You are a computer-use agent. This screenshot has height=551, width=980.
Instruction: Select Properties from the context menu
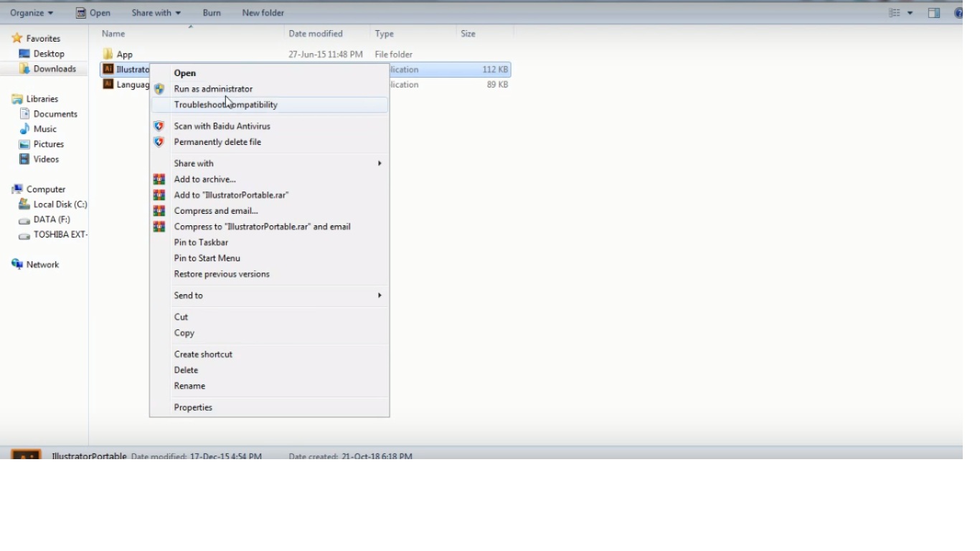193,408
